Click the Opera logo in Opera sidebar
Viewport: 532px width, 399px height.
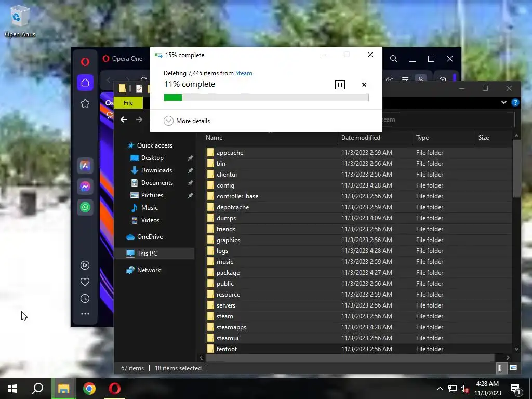tap(85, 61)
